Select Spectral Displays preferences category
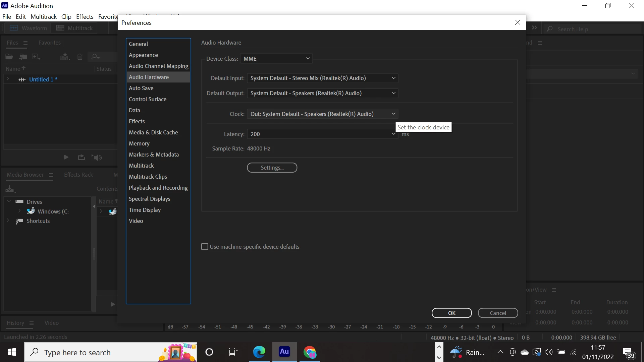This screenshot has width=644, height=362. click(149, 199)
